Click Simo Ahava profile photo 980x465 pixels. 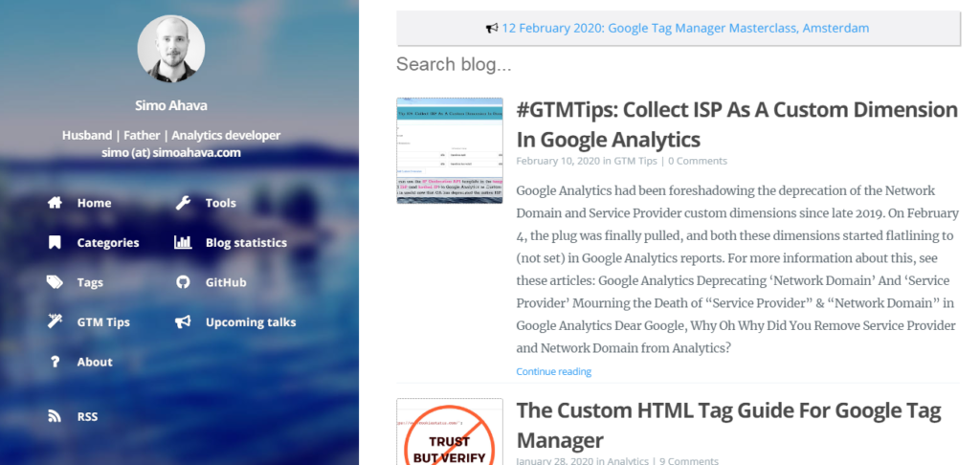[x=170, y=49]
